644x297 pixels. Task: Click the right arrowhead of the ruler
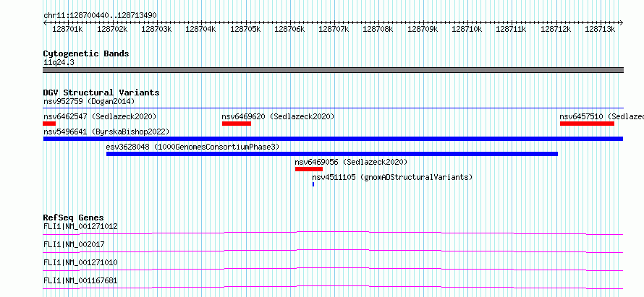point(622,23)
